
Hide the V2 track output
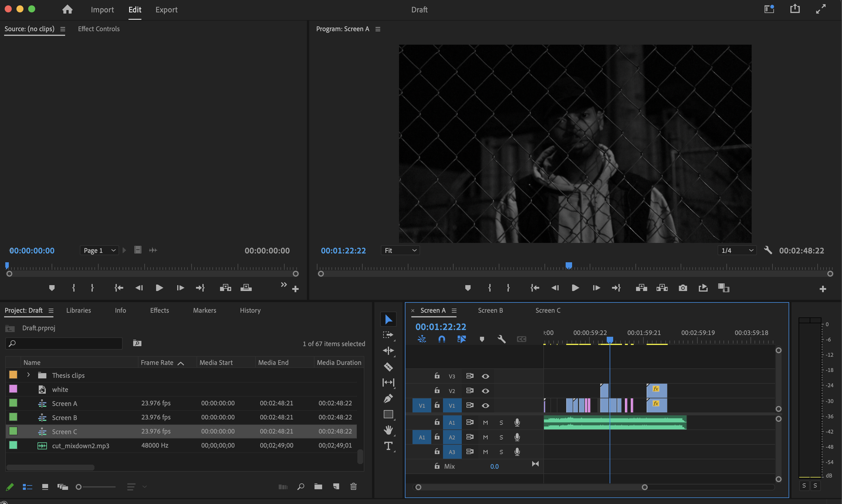coord(485,391)
